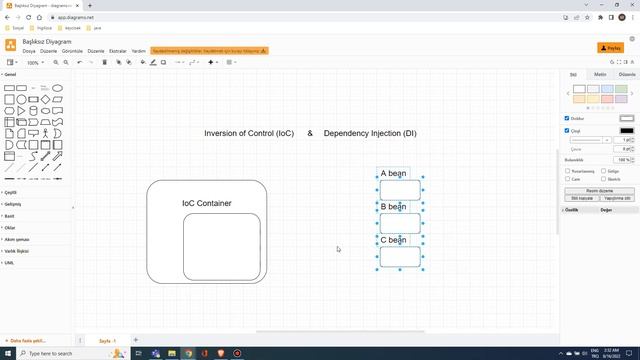Add a new page with plus button
The image size is (640, 360).
pyautogui.click(x=136, y=340)
